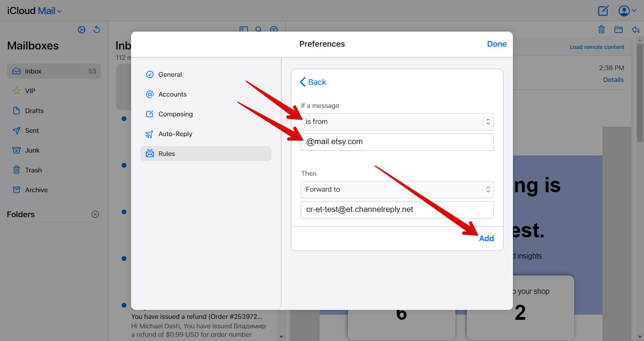Click the message pane vertical scrollbar
This screenshot has width=644, height=341.
coord(640,92)
